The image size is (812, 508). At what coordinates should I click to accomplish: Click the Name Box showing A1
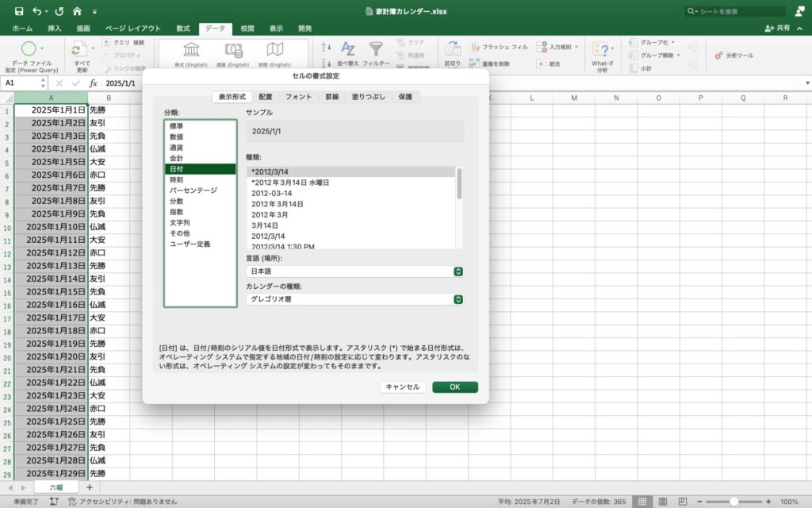[x=23, y=83]
